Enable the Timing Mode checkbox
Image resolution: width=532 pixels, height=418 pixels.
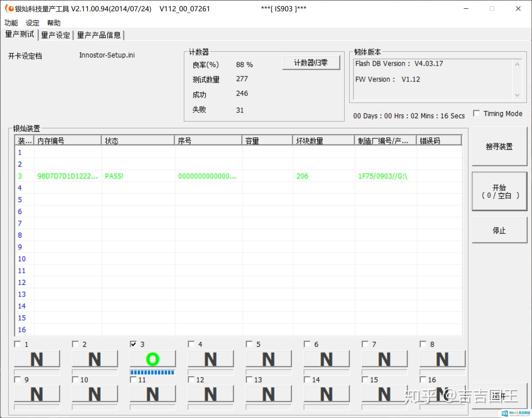click(476, 113)
